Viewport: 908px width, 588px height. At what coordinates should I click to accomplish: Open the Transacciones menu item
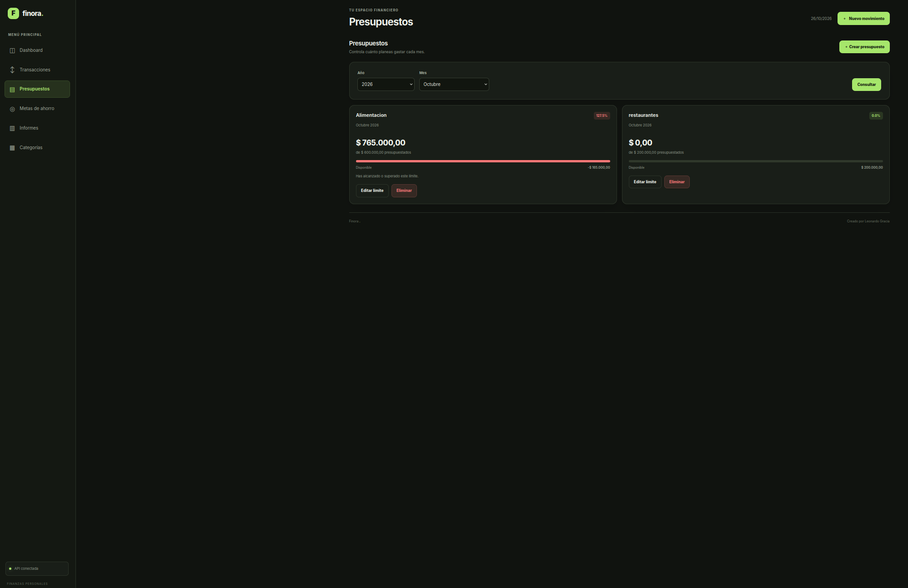point(37,70)
